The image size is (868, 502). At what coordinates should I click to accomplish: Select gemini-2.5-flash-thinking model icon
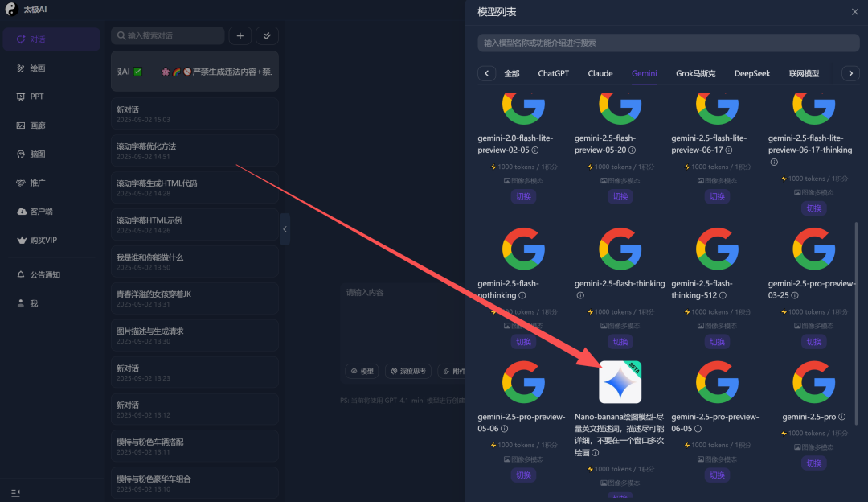(x=620, y=249)
